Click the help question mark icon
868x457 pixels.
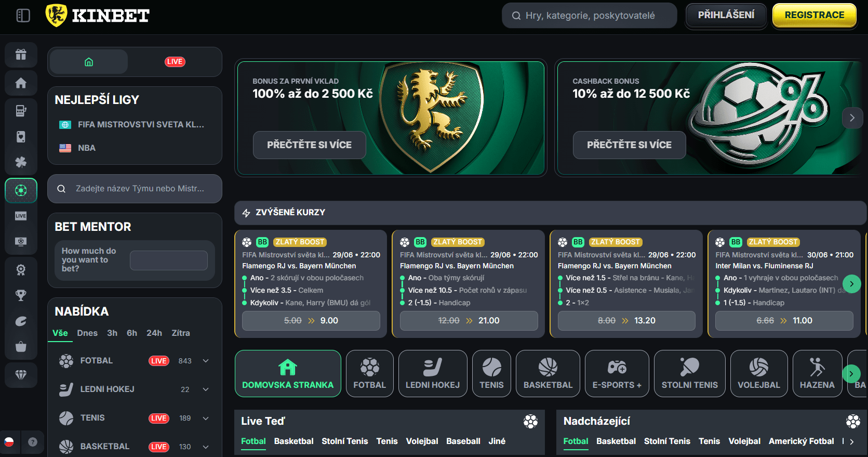(33, 442)
